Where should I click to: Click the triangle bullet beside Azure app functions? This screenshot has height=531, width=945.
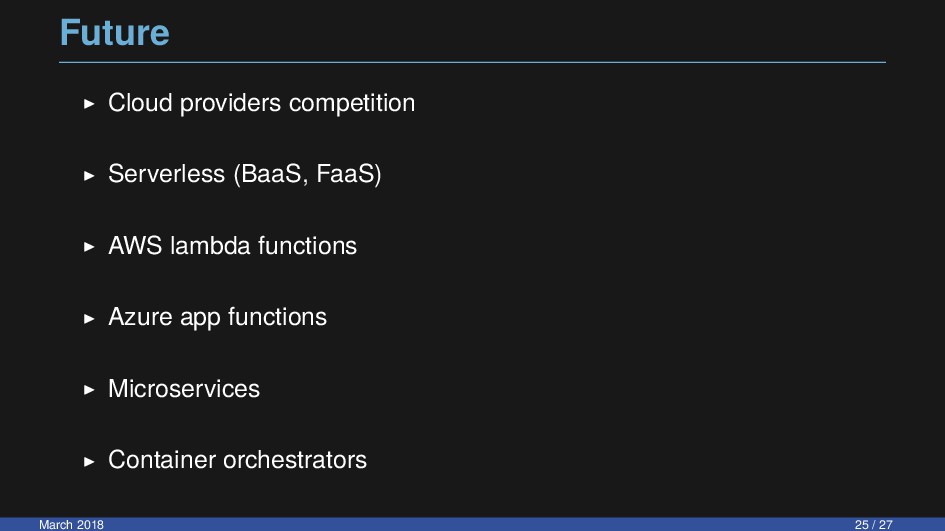tap(89, 318)
